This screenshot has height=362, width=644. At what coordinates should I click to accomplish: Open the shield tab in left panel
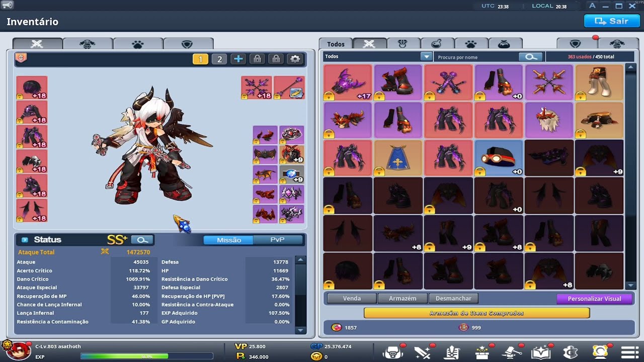[x=188, y=44]
